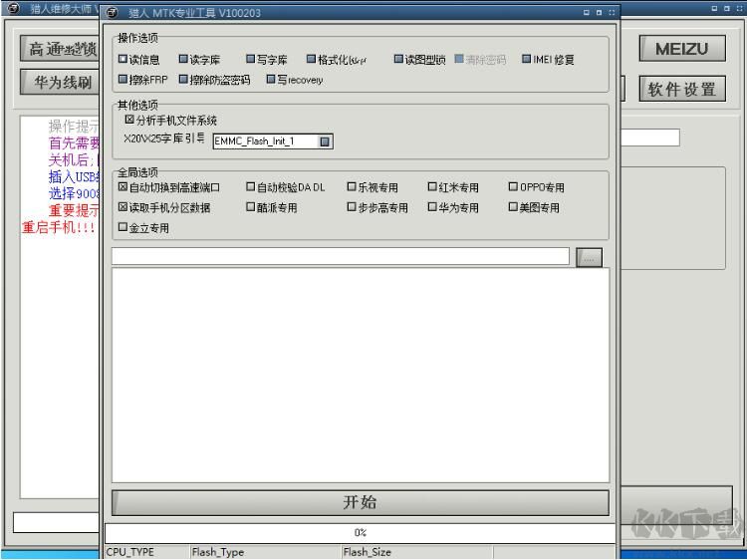Click 重启手机!!! text in background window
The width and height of the screenshot is (747, 560).
(x=58, y=227)
